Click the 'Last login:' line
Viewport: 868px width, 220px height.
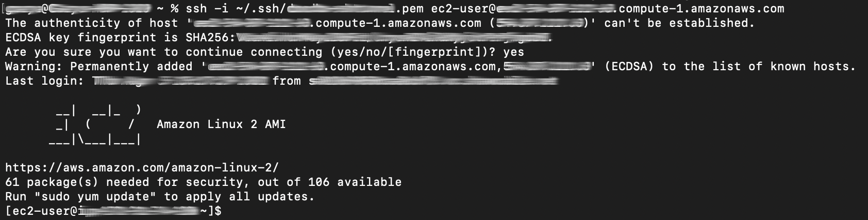pos(282,81)
